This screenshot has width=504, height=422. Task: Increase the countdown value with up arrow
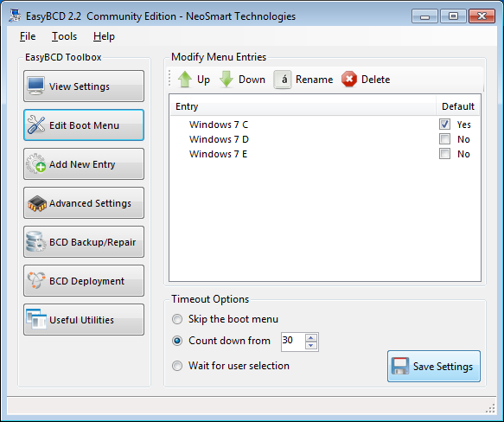[x=311, y=338]
